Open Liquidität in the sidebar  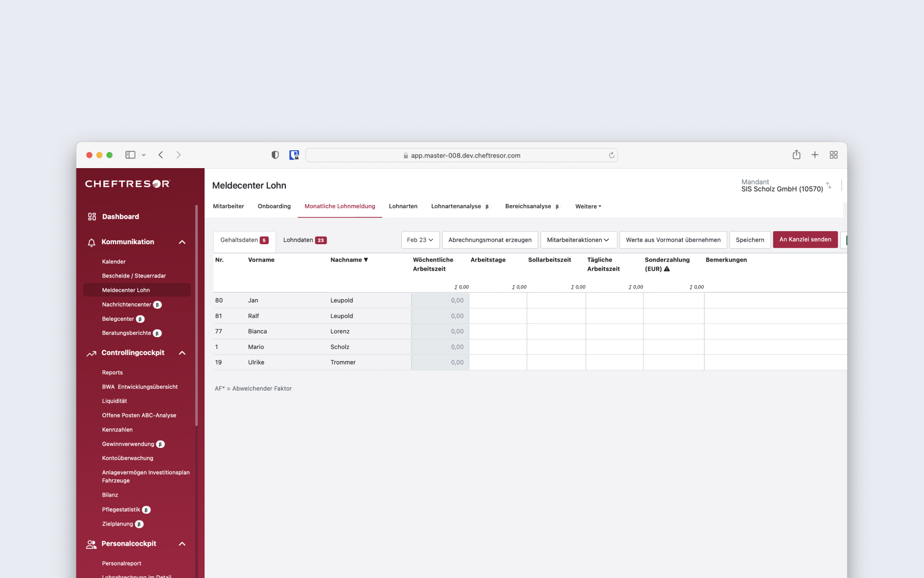(x=115, y=401)
